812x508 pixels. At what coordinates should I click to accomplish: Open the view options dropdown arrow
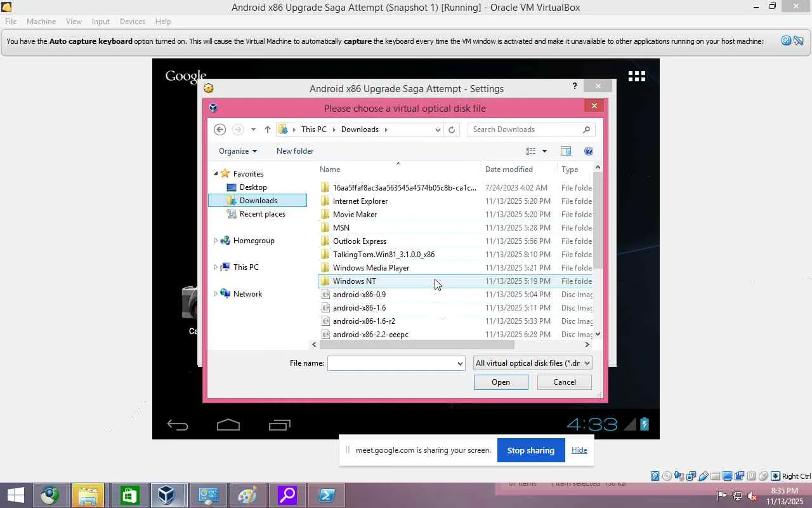(544, 151)
